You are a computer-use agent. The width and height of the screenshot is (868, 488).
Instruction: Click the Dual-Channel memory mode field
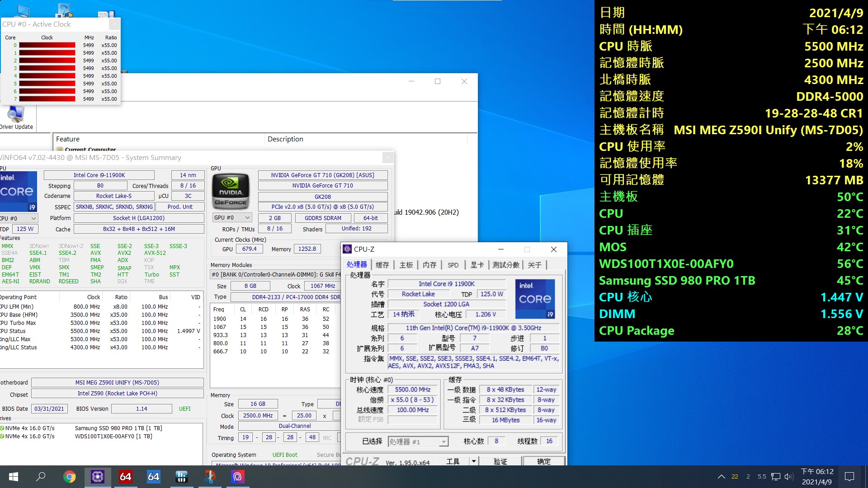tap(289, 426)
